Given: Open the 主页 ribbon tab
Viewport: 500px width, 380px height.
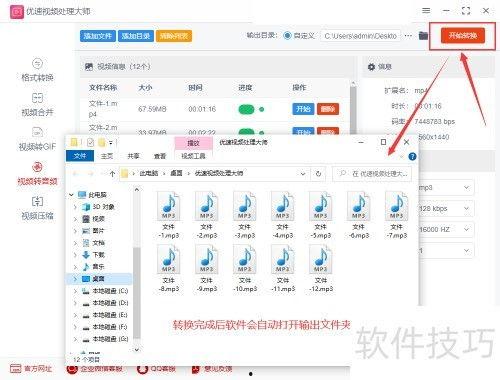Looking at the screenshot, I should [107, 156].
